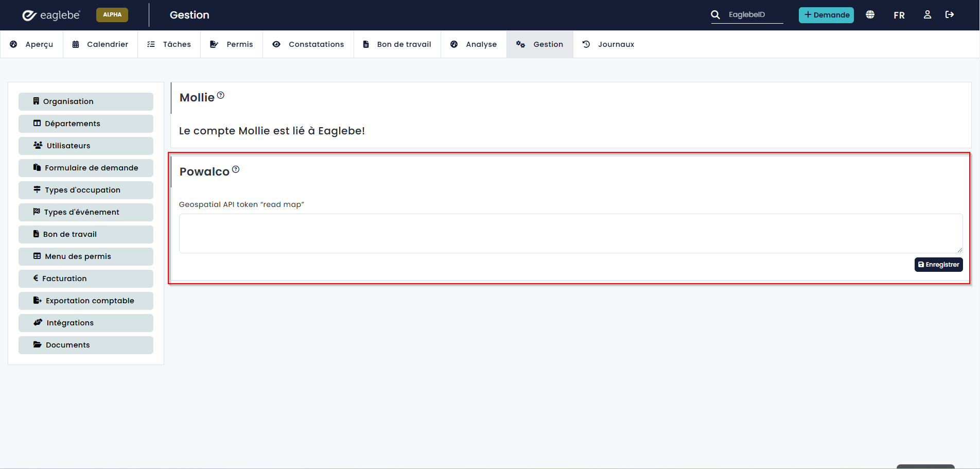Screen dimensions: 980x469
Task: Click the Départements columns icon
Action: coord(37,123)
